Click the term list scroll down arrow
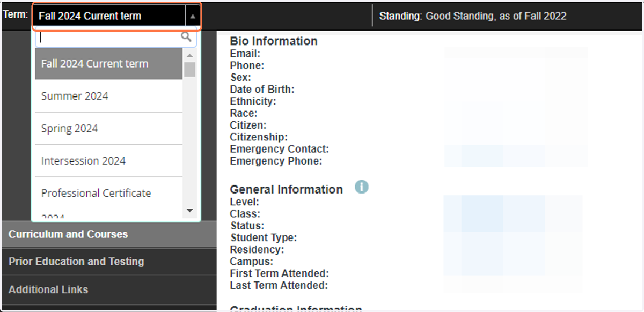Viewport: 644px width, 312px height. point(189,211)
